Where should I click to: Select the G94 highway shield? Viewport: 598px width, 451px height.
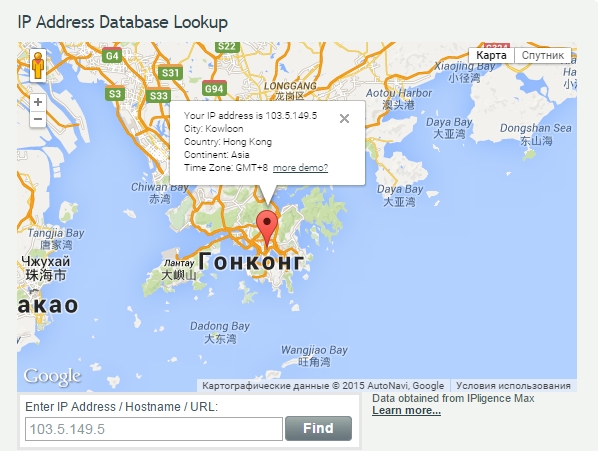click(x=214, y=88)
